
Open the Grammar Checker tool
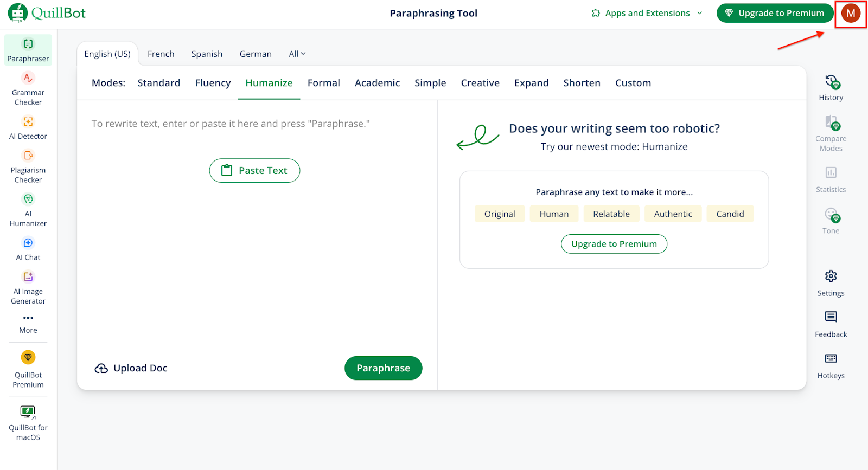point(28,89)
